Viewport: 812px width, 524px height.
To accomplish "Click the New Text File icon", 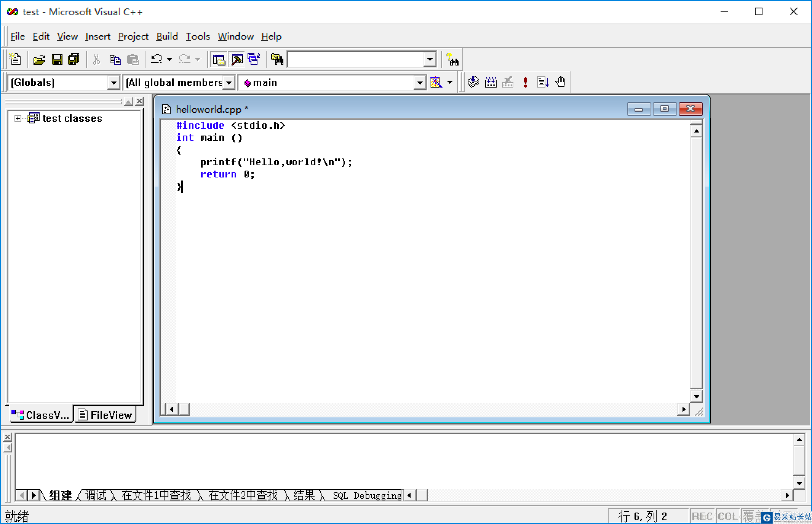I will [x=15, y=59].
